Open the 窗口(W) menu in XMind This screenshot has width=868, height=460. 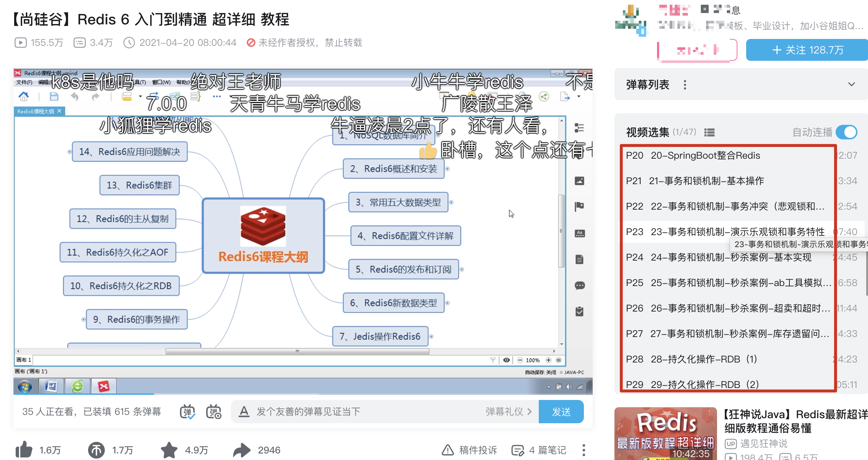click(161, 82)
